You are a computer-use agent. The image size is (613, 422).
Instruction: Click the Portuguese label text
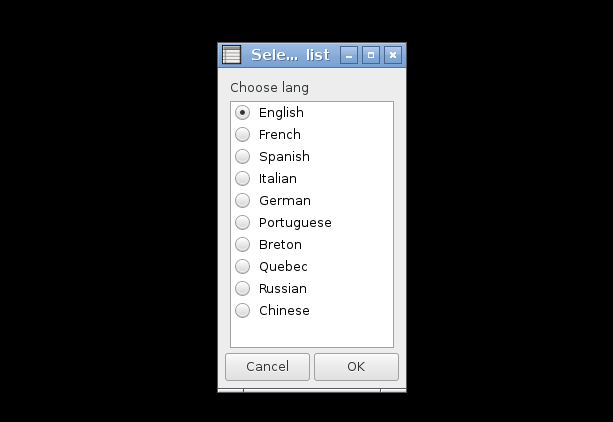click(295, 223)
